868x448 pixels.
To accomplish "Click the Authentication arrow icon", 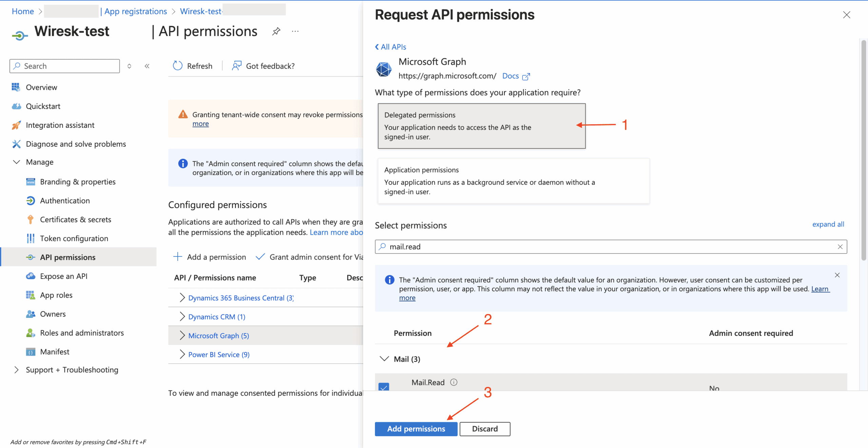I will 31,201.
